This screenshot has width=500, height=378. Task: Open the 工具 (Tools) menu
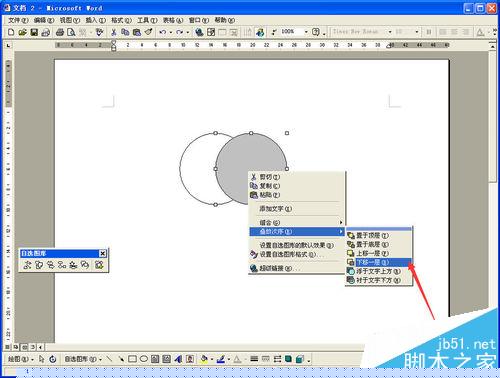147,20
